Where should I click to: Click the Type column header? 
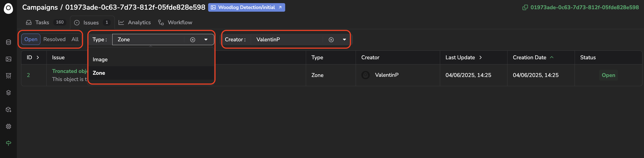(x=317, y=57)
